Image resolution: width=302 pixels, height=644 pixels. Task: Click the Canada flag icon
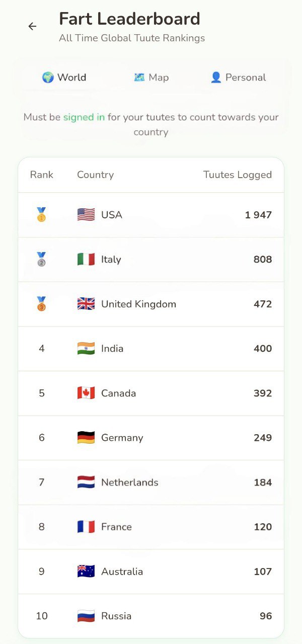click(86, 393)
